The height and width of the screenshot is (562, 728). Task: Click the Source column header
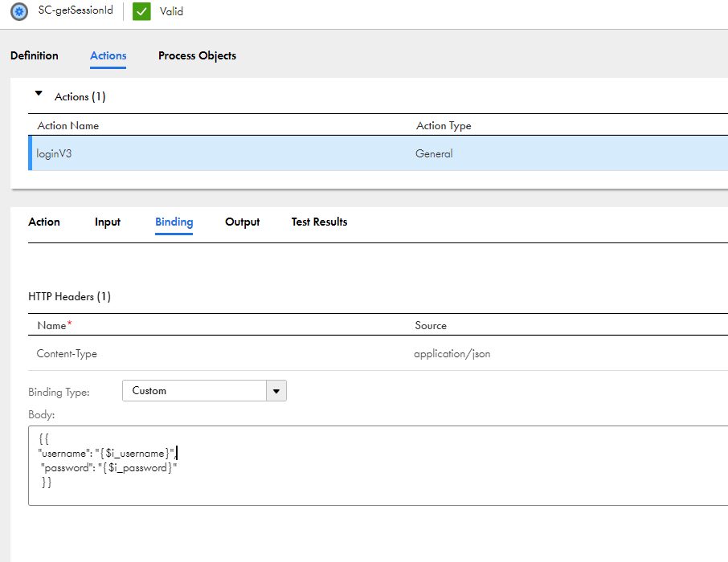coord(431,325)
